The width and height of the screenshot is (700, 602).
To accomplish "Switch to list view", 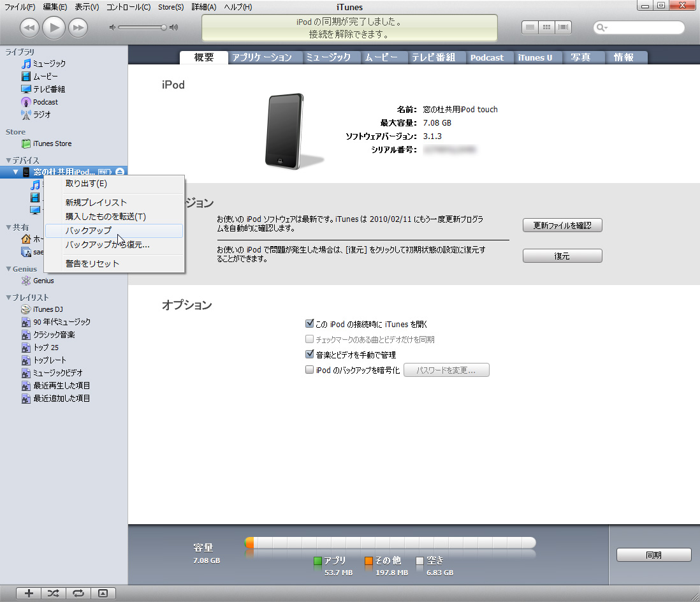I will [x=530, y=27].
